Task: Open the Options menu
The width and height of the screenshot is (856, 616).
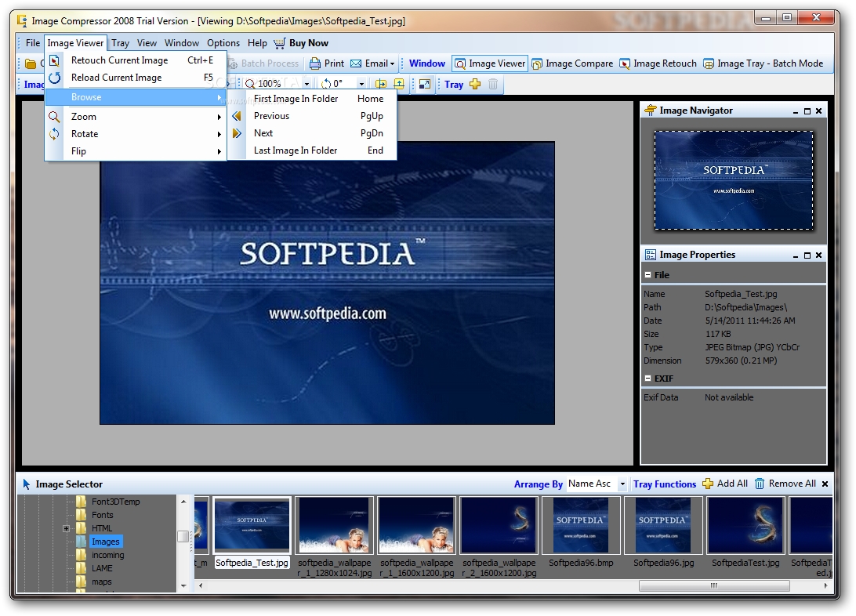Action: 223,43
